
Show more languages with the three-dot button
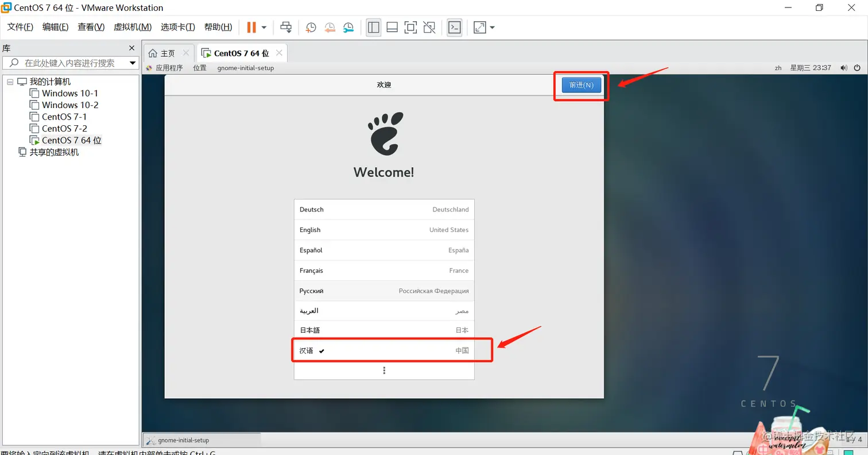(384, 371)
